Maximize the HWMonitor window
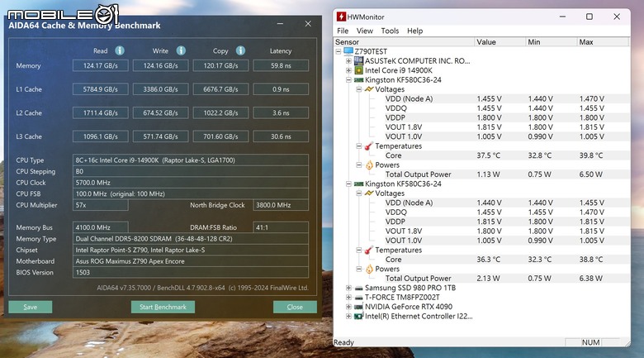Screen dimensions: 644x358 point(590,17)
